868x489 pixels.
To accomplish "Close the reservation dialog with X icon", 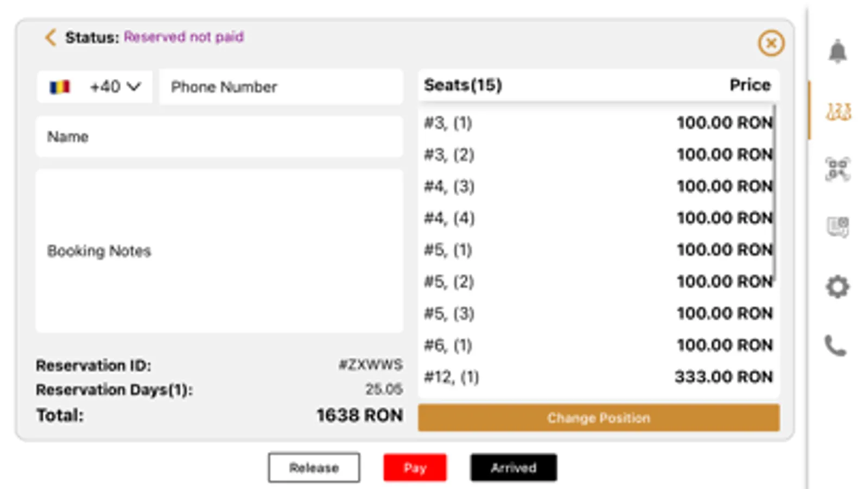I will click(x=771, y=43).
